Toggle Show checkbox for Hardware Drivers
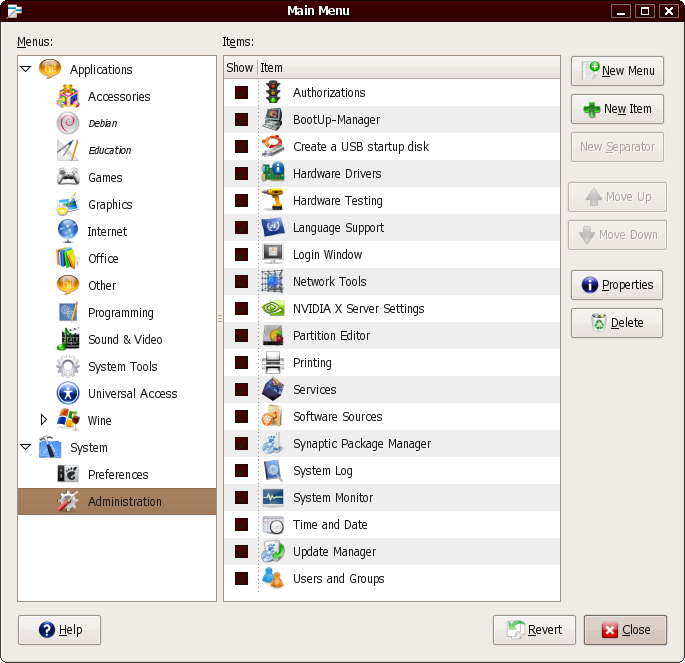 click(241, 173)
